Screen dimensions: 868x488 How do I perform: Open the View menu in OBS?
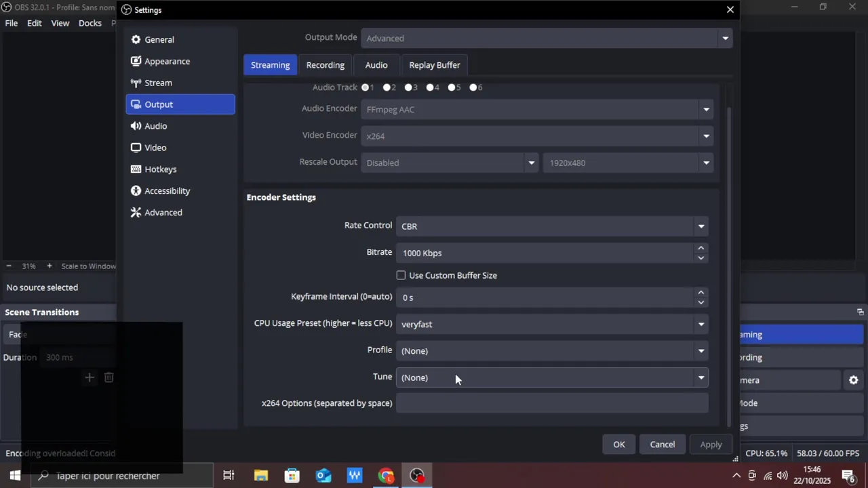pyautogui.click(x=60, y=23)
